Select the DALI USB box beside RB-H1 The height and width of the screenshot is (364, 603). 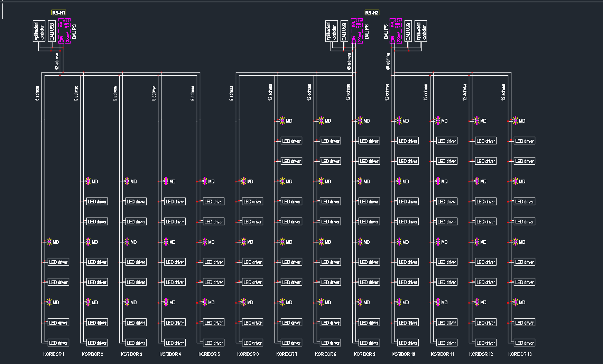(x=52, y=31)
